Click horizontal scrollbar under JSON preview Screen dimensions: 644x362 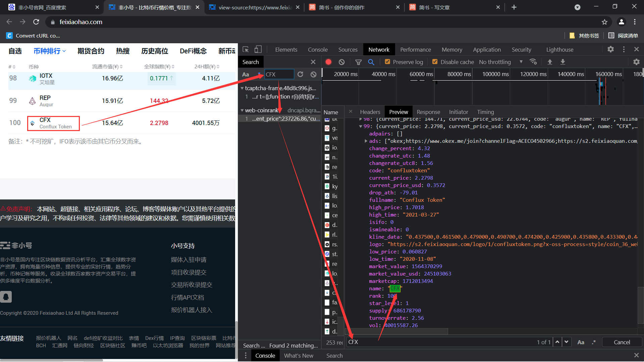[x=397, y=331]
